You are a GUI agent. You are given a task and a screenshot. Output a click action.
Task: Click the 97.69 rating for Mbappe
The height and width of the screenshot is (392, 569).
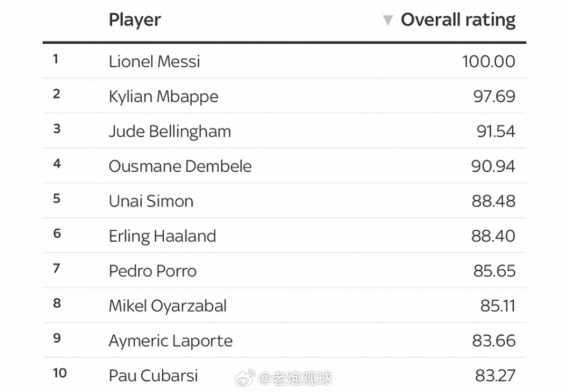(494, 96)
